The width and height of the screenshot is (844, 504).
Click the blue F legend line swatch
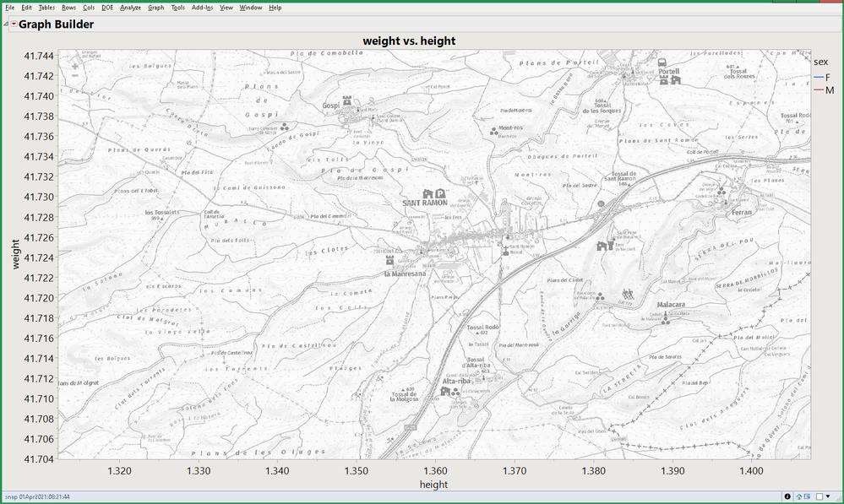(818, 77)
